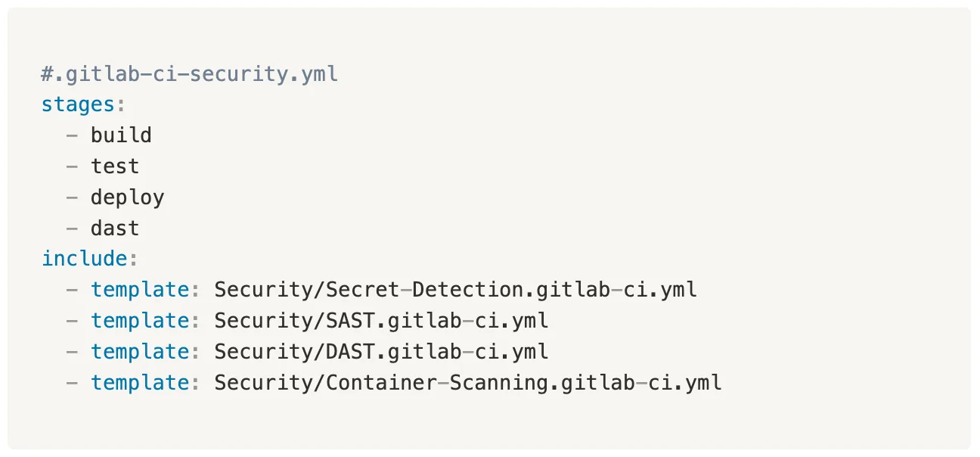This screenshot has height=457, width=980.
Task: Click the 'dast' stage entry
Action: coord(115,228)
